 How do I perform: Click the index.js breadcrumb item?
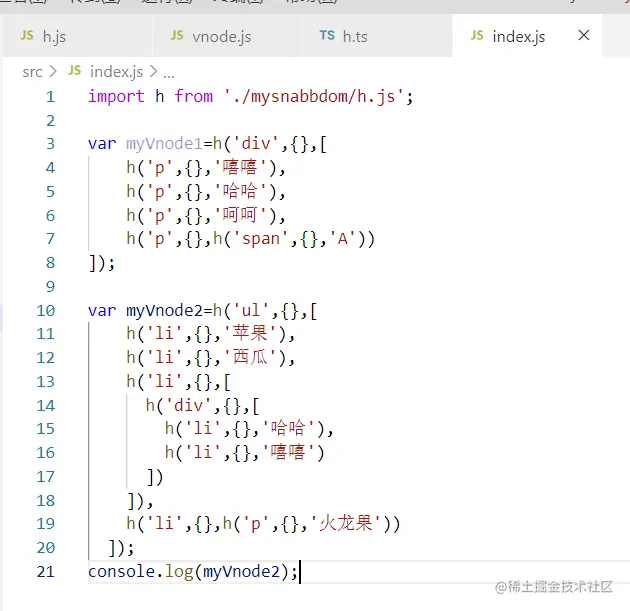click(116, 72)
